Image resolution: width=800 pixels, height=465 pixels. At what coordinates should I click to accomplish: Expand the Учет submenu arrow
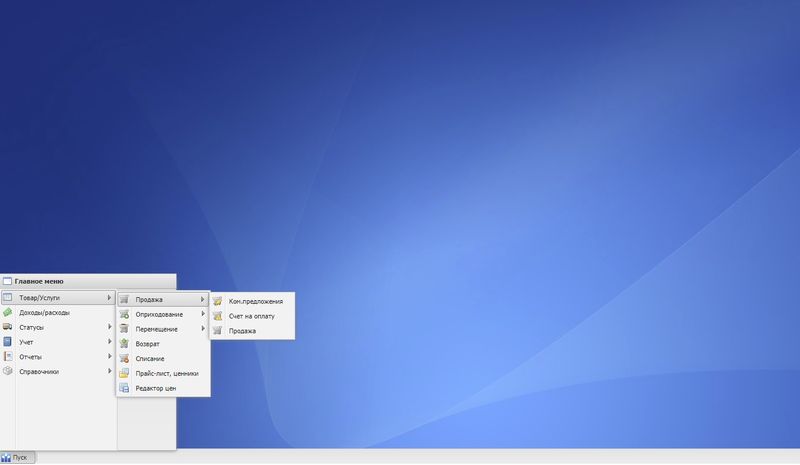pyautogui.click(x=109, y=341)
